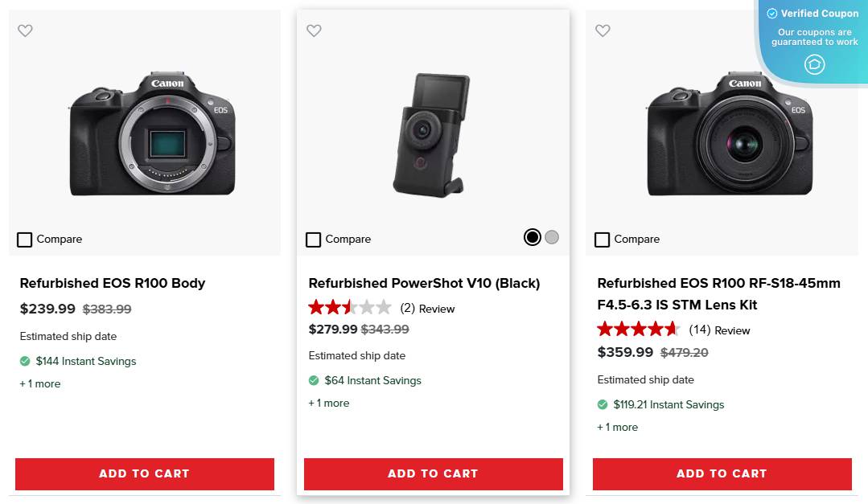Click the green savings icon under PowerShot V10
Screen dimensions: 868x504
pyautogui.click(x=313, y=380)
